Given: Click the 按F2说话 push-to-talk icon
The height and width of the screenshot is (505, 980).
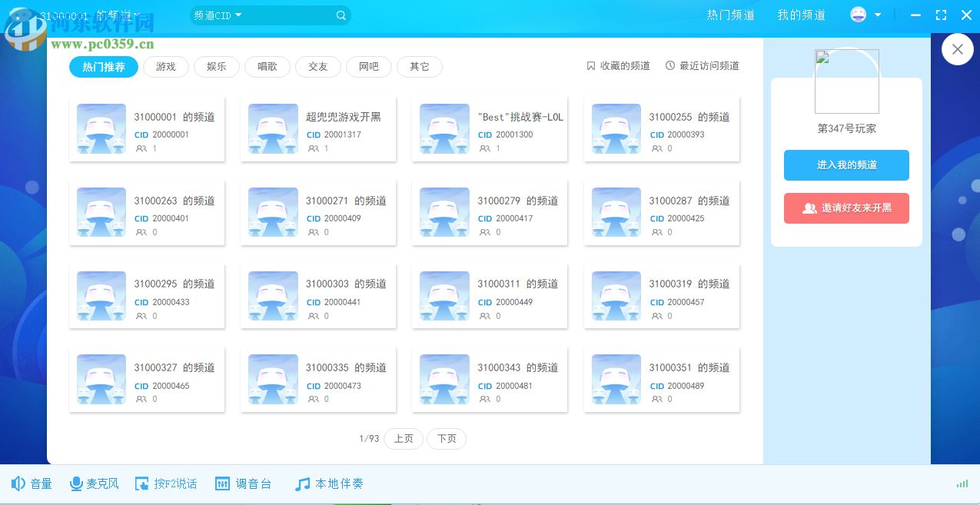Looking at the screenshot, I should coord(142,483).
